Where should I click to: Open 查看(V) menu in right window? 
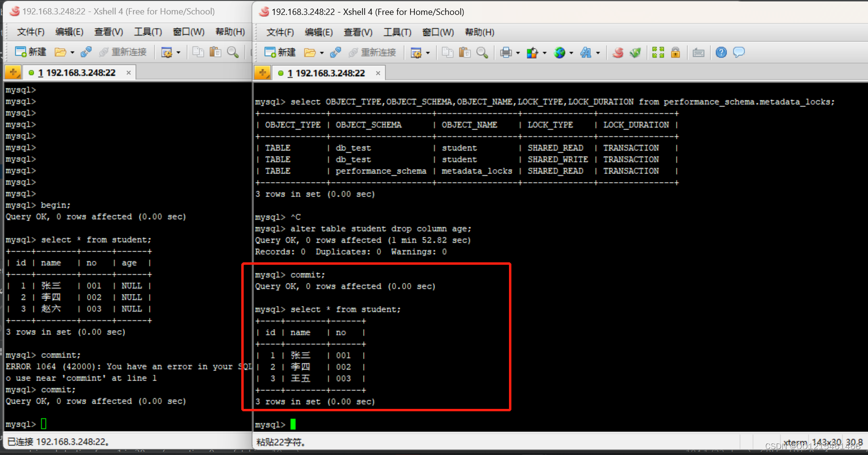tap(358, 32)
